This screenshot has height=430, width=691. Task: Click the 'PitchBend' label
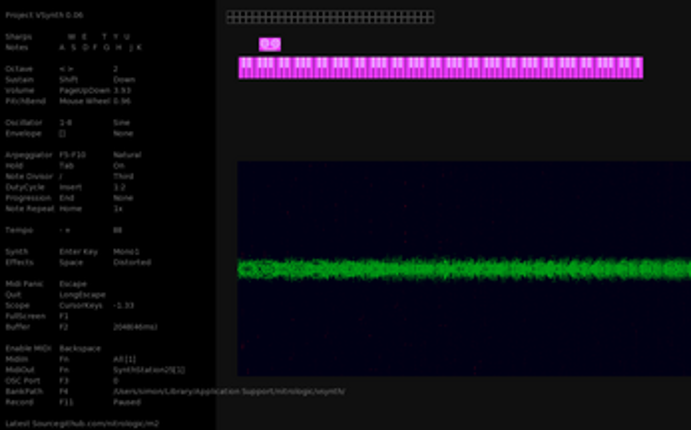pyautogui.click(x=25, y=101)
